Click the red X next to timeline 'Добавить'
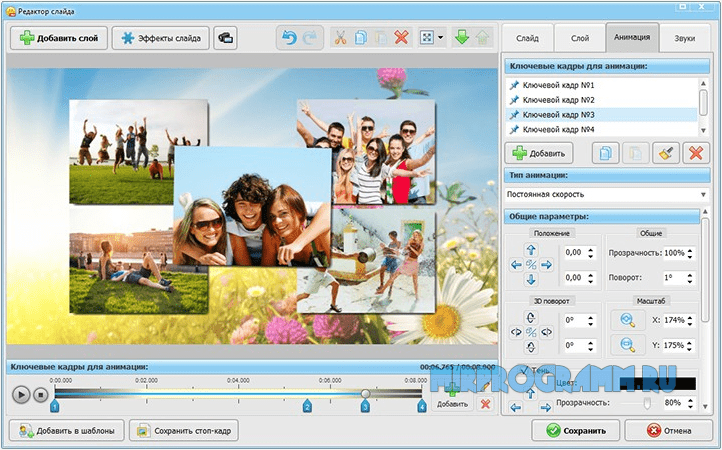Viewport: 722px width, 450px height. pyautogui.click(x=485, y=404)
